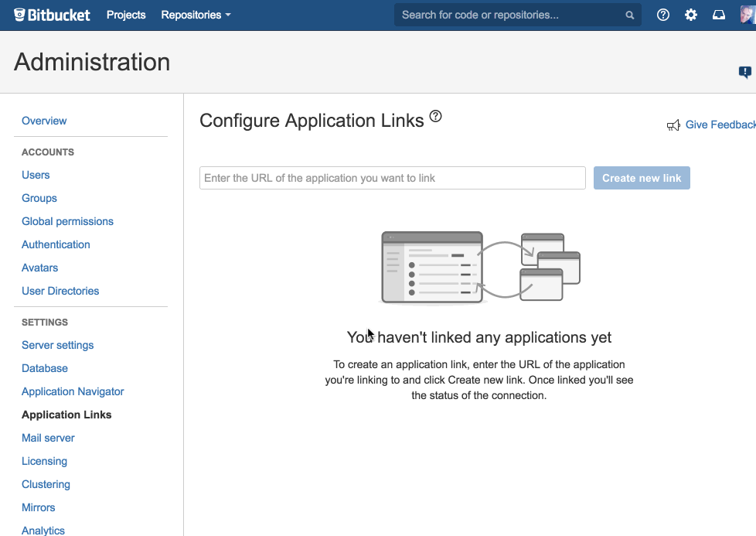Image resolution: width=756 pixels, height=536 pixels.
Task: Go to the Overview admin page
Action: (44, 121)
